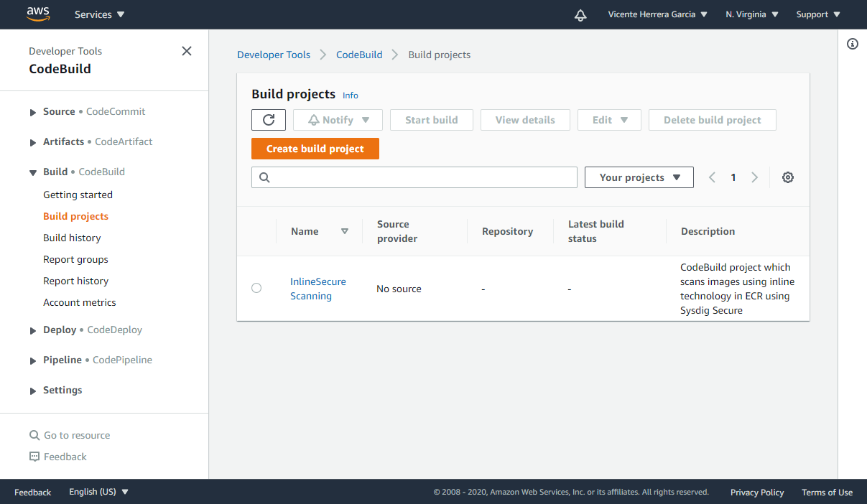The image size is (867, 504).
Task: Sort by Name column arrow
Action: tap(345, 231)
